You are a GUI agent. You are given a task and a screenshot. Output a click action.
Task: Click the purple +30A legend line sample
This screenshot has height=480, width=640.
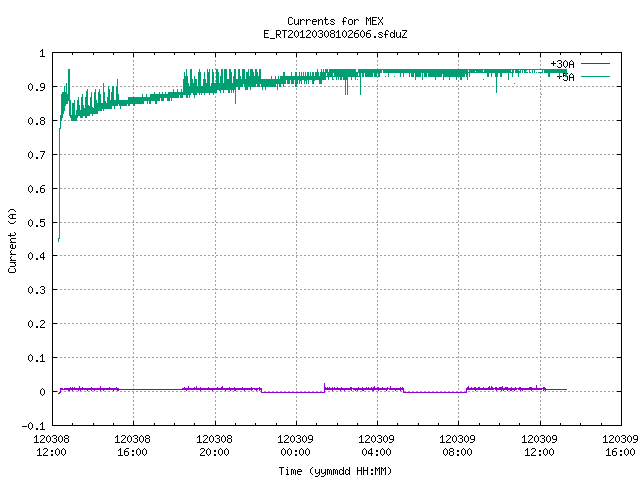point(595,64)
